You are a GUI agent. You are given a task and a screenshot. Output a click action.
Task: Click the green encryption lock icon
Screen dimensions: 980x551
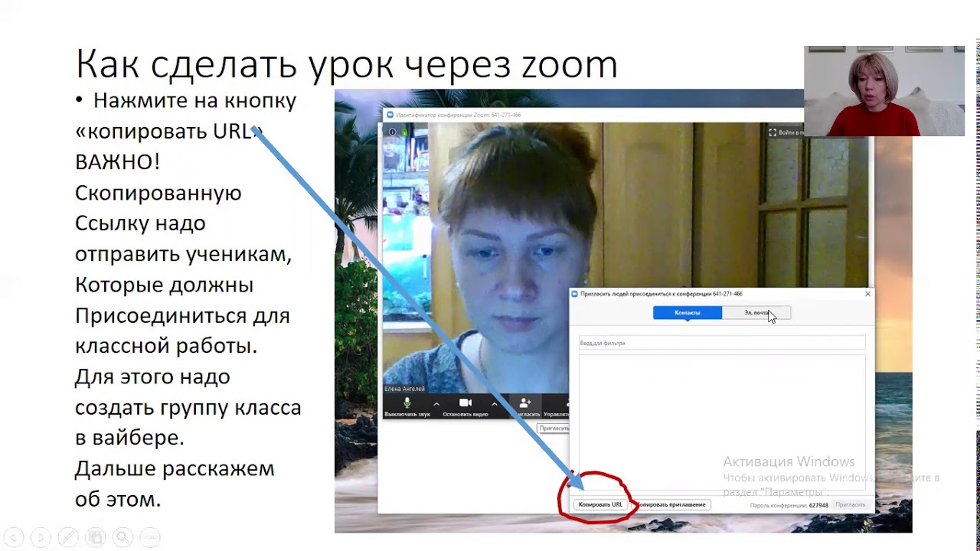(403, 132)
